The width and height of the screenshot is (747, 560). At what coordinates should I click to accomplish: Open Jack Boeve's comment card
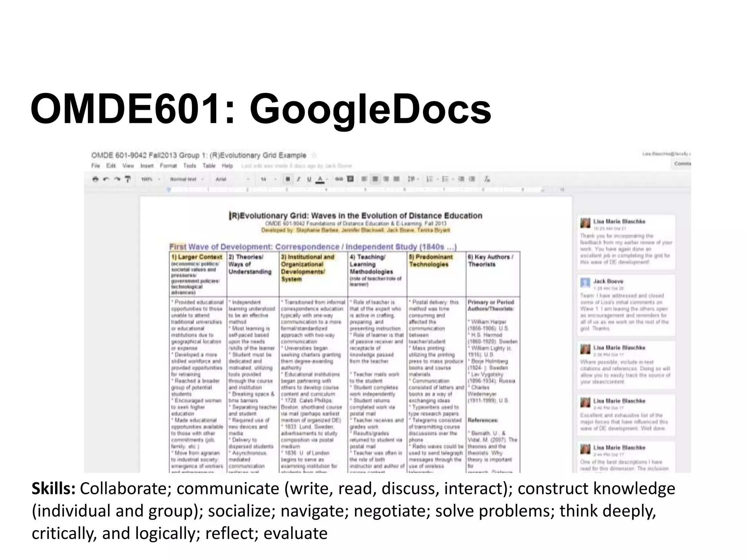tap(626, 305)
